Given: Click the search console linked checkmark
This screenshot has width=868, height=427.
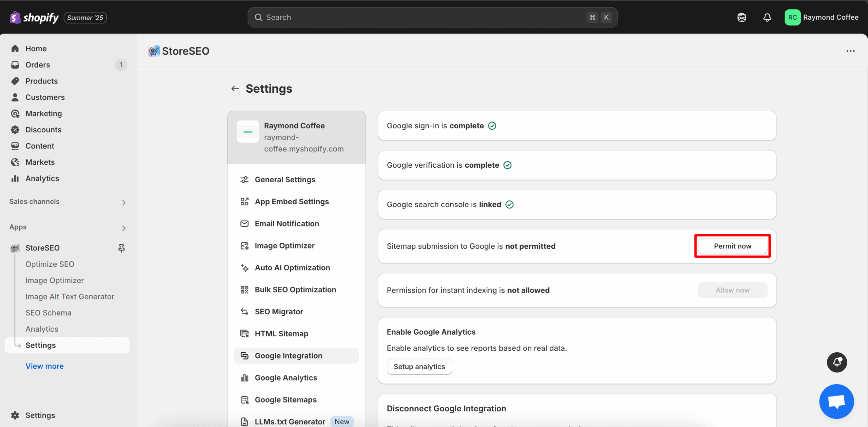Looking at the screenshot, I should pyautogui.click(x=509, y=205).
